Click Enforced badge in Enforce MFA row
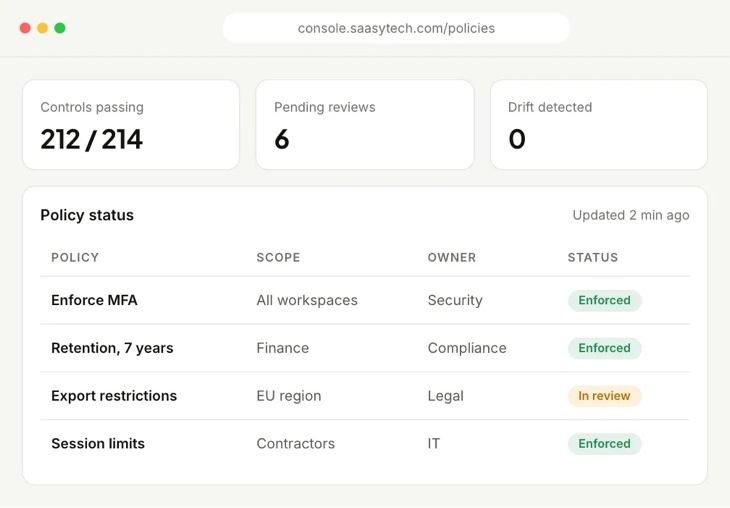The height and width of the screenshot is (508, 730). (x=604, y=300)
